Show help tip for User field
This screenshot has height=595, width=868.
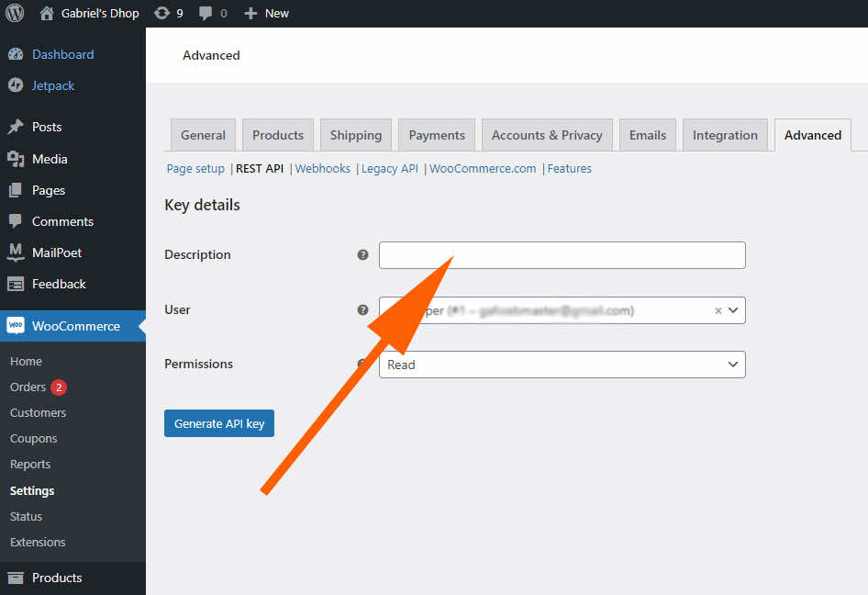362,309
